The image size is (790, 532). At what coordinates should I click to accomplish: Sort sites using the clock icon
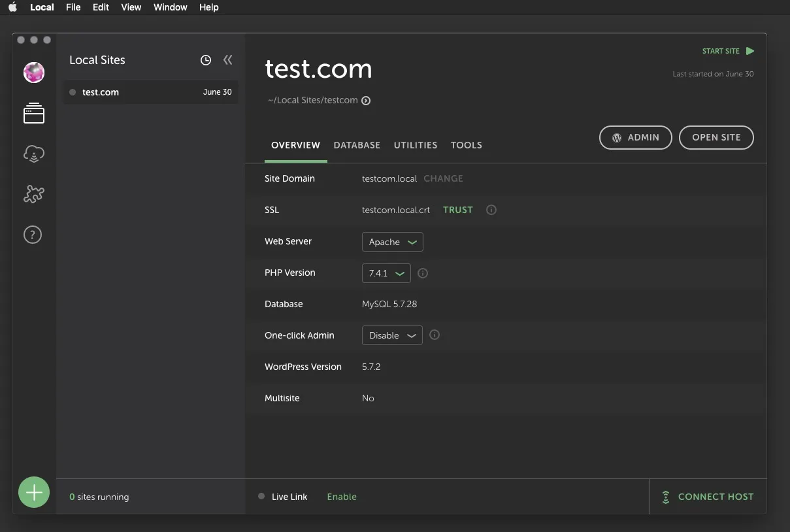click(206, 60)
